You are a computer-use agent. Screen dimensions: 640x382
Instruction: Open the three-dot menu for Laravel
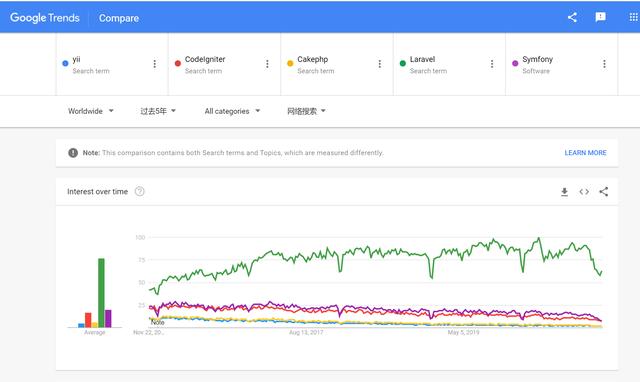tap(492, 64)
